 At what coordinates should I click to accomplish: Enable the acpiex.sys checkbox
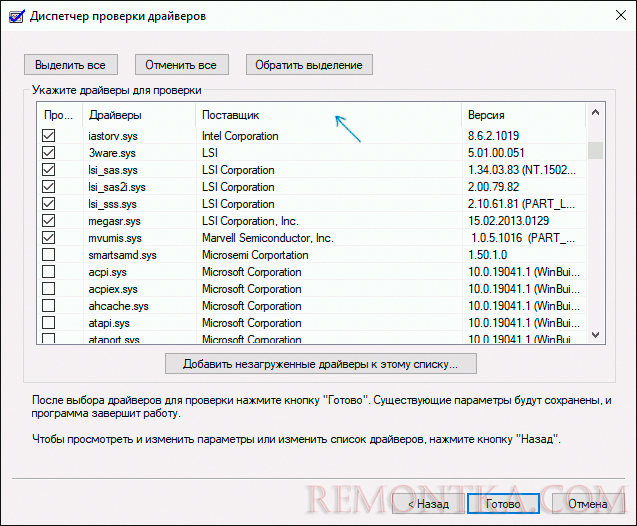49,289
